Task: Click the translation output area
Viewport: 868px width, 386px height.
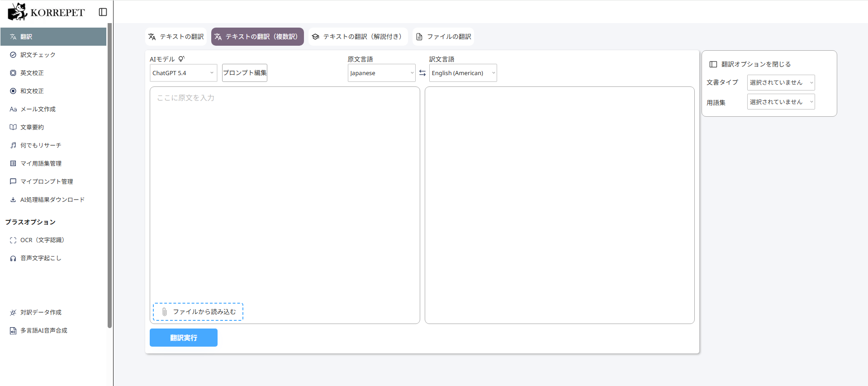Action: [x=560, y=205]
